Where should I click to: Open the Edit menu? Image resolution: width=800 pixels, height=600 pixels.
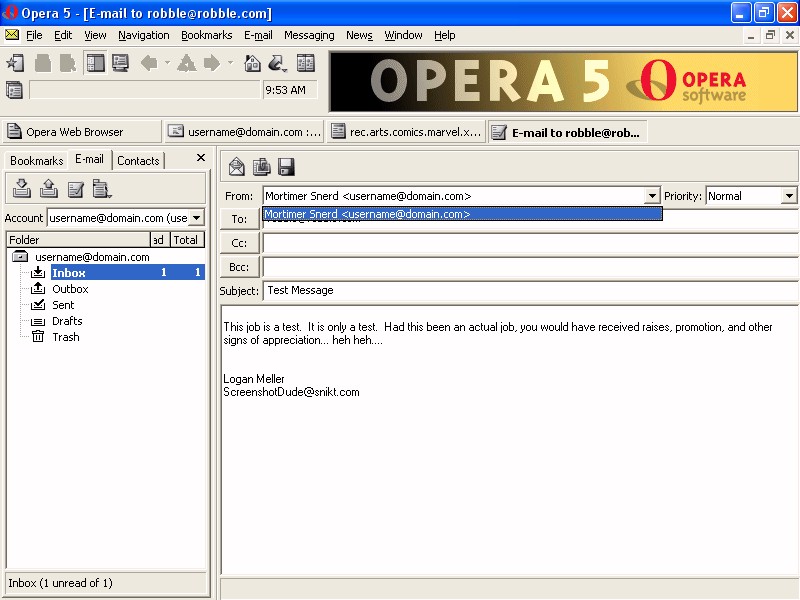63,35
